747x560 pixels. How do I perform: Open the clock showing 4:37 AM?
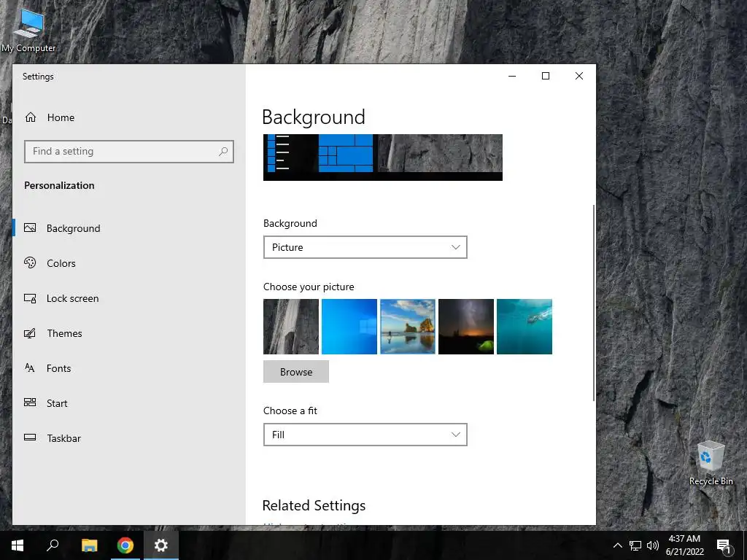684,545
